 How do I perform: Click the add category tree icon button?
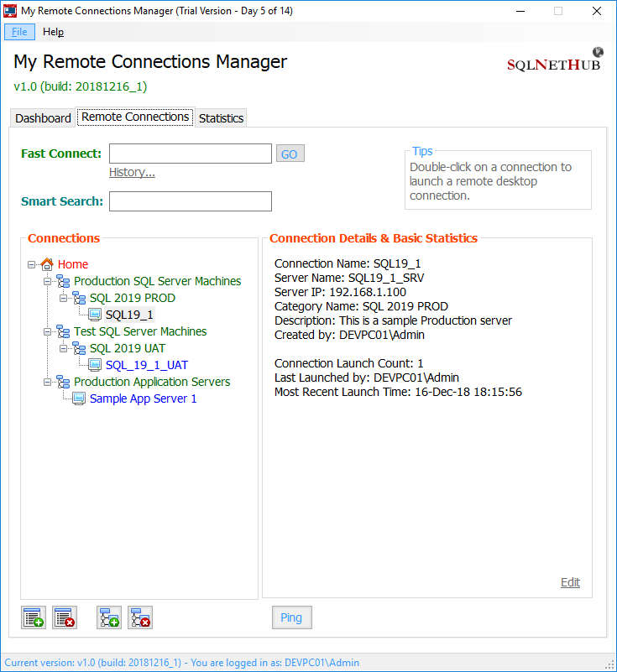[x=109, y=617]
